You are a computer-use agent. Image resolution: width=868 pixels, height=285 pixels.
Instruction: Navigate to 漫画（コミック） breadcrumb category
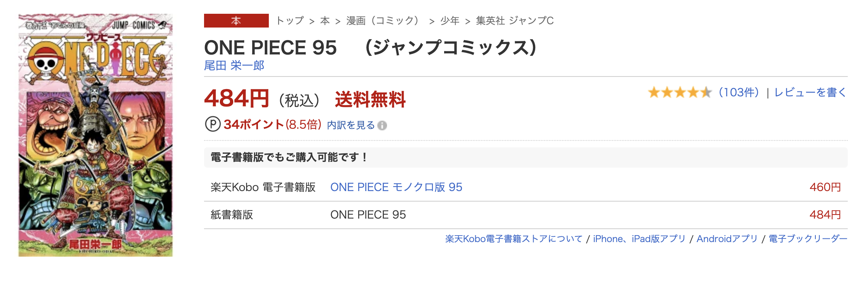pyautogui.click(x=383, y=21)
